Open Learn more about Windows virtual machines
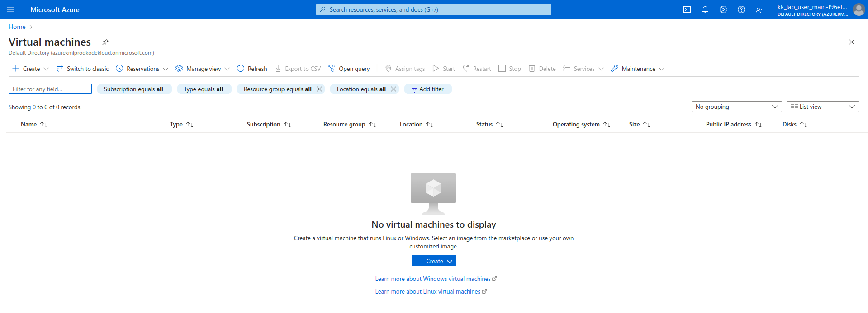This screenshot has width=868, height=313. click(433, 279)
